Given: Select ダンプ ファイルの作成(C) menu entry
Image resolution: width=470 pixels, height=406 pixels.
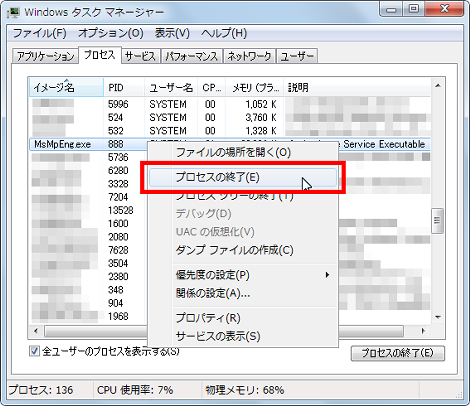Looking at the screenshot, I should coord(243,250).
